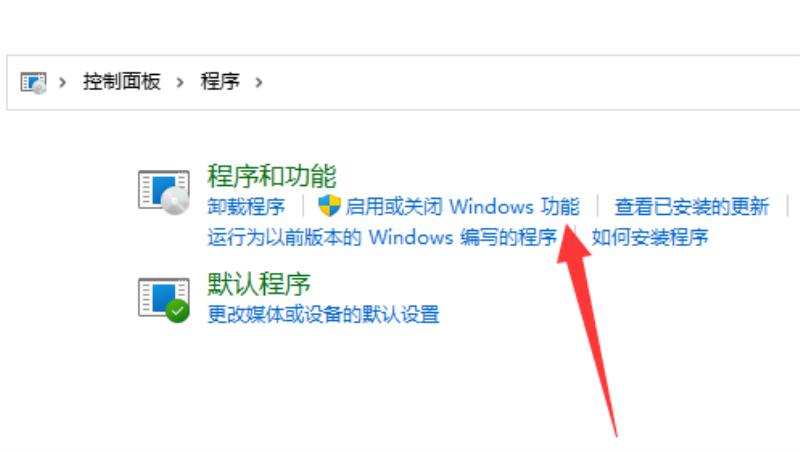Screen dimensions: 800x452
Task: Expand the chevron after the Control Panel icon
Action: [62, 82]
